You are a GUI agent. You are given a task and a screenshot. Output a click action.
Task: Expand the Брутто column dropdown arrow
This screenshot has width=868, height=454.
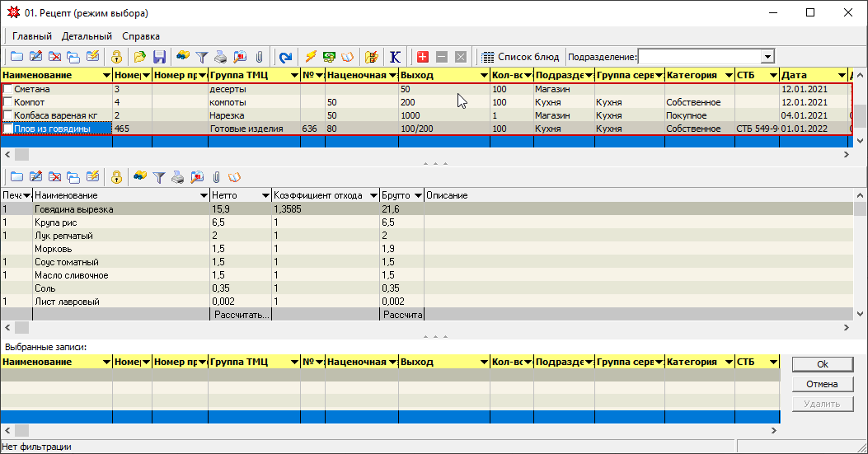pos(416,195)
